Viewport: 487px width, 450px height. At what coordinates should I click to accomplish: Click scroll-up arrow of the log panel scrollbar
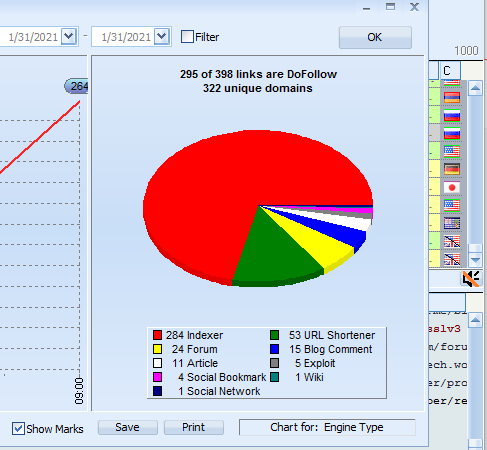(x=475, y=321)
